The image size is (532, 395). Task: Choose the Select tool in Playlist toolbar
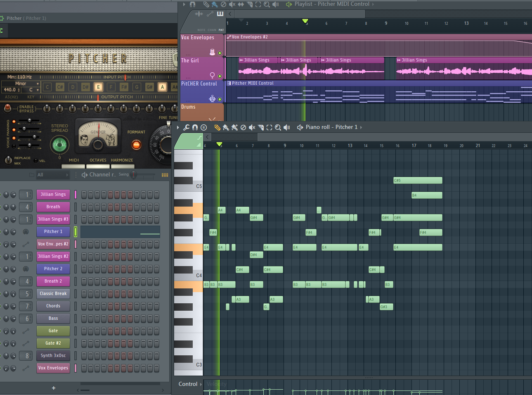point(258,4)
